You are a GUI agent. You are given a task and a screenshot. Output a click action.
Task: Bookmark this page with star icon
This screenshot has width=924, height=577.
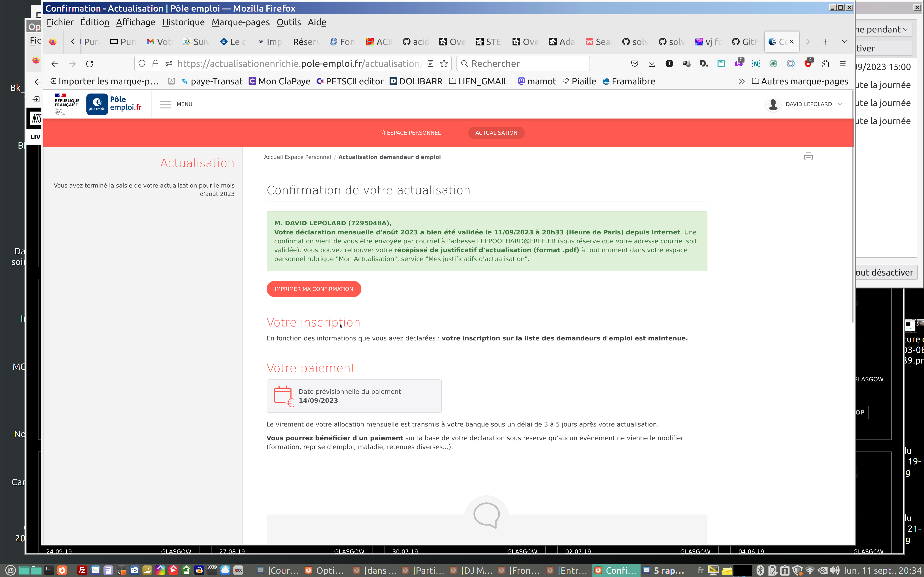(x=444, y=64)
